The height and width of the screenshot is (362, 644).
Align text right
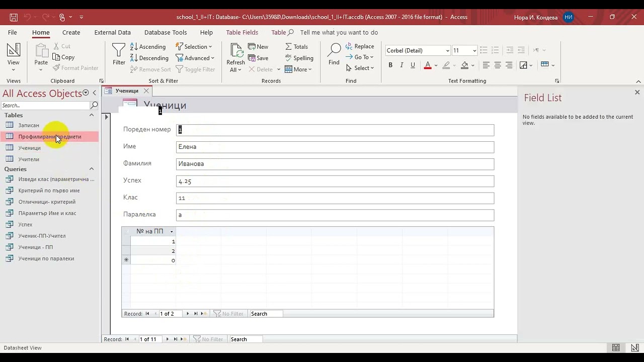[509, 65]
